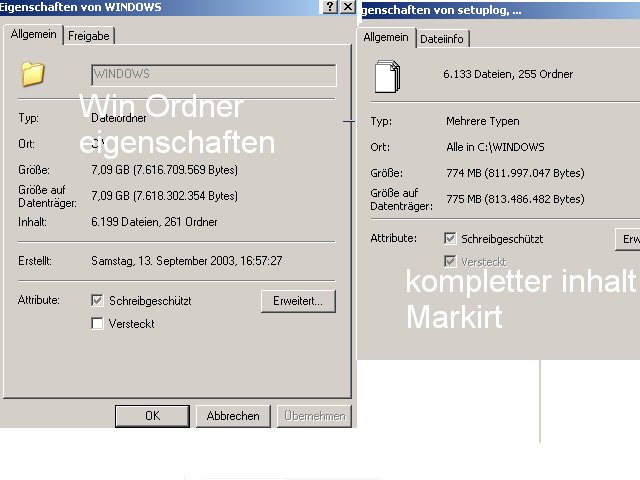Switch to the Freigabe tab
The height and width of the screenshot is (480, 640).
coord(89,36)
